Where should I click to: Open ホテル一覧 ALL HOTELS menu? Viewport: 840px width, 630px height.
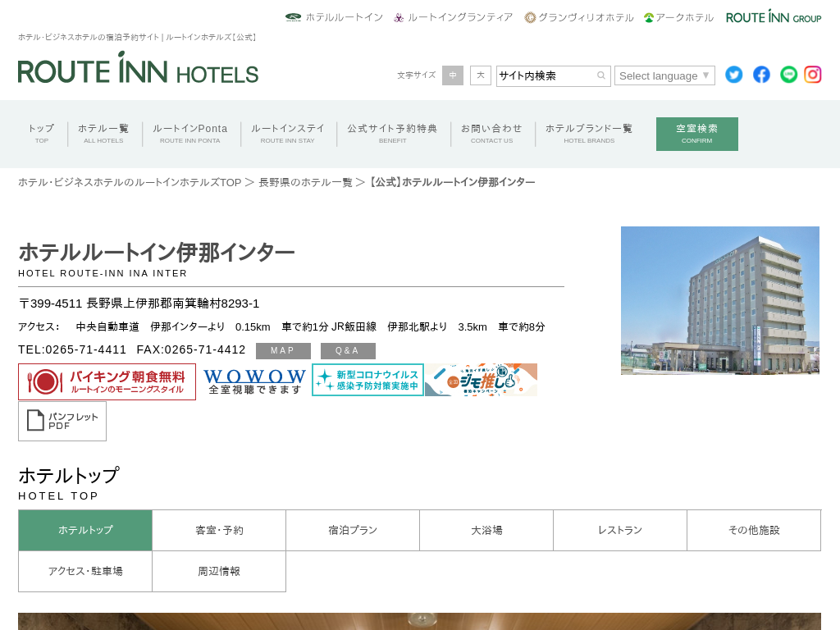click(103, 134)
